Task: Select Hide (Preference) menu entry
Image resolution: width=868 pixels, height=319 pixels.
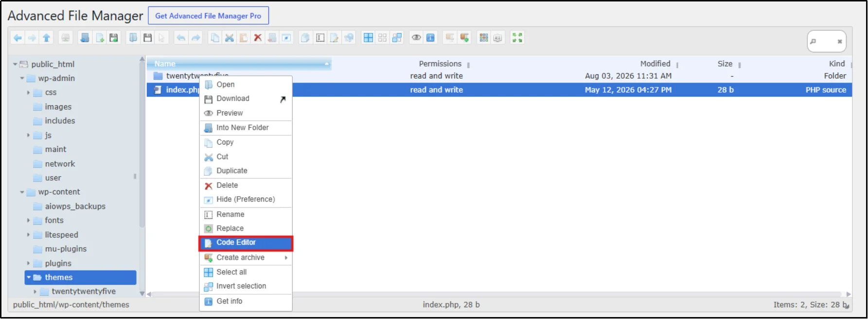Action: point(246,200)
